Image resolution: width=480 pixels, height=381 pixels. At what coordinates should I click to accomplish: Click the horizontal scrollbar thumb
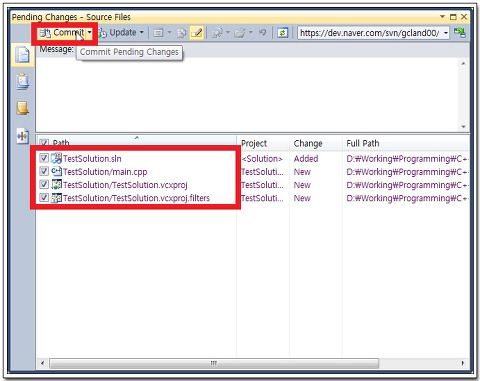click(x=214, y=363)
